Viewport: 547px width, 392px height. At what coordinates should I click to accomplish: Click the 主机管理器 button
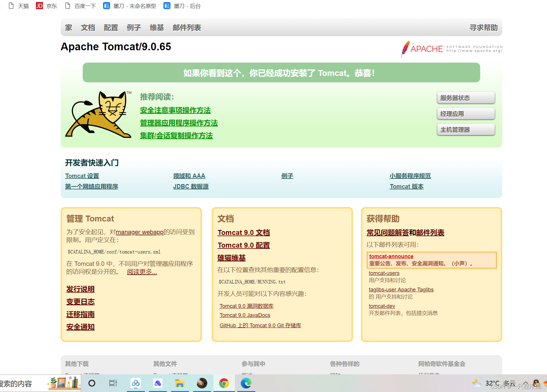[x=466, y=130]
